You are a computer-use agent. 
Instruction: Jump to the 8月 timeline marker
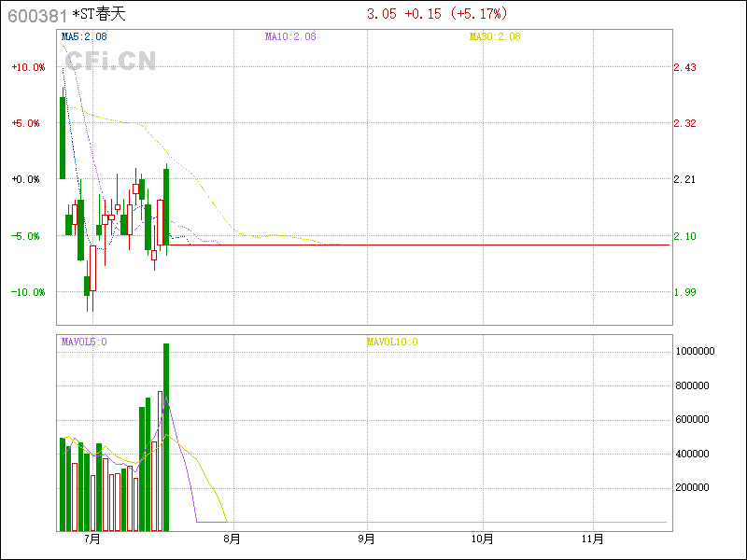click(x=232, y=539)
